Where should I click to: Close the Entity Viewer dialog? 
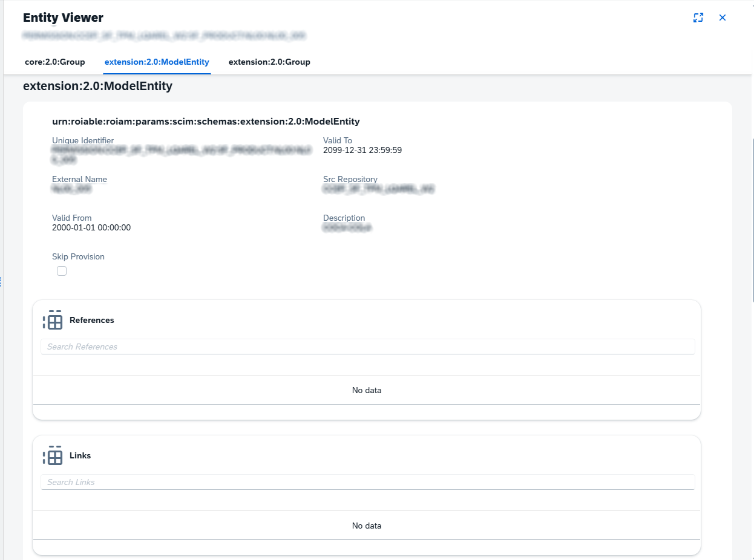(722, 18)
